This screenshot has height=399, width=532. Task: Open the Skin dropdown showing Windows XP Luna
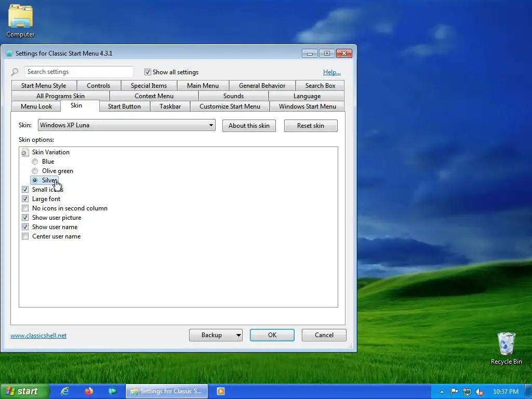127,125
